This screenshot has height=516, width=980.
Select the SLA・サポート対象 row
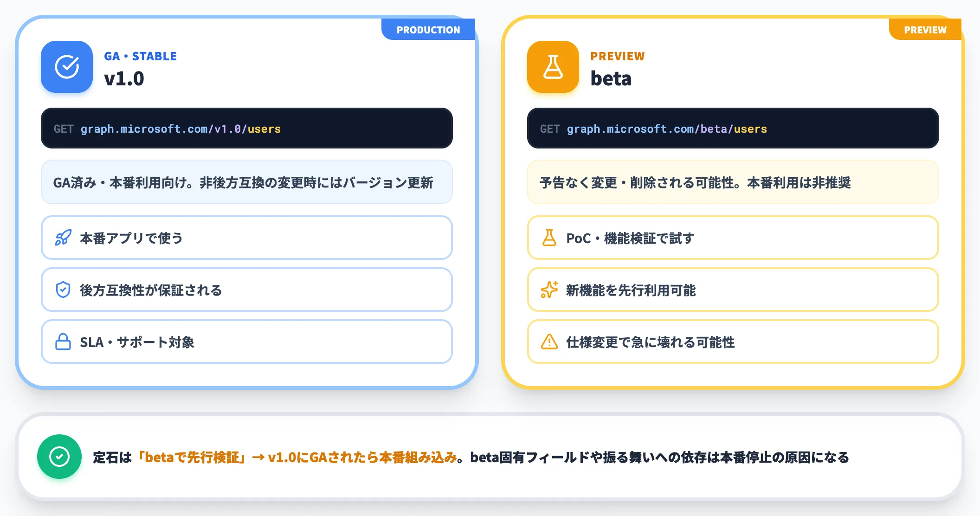click(x=247, y=342)
